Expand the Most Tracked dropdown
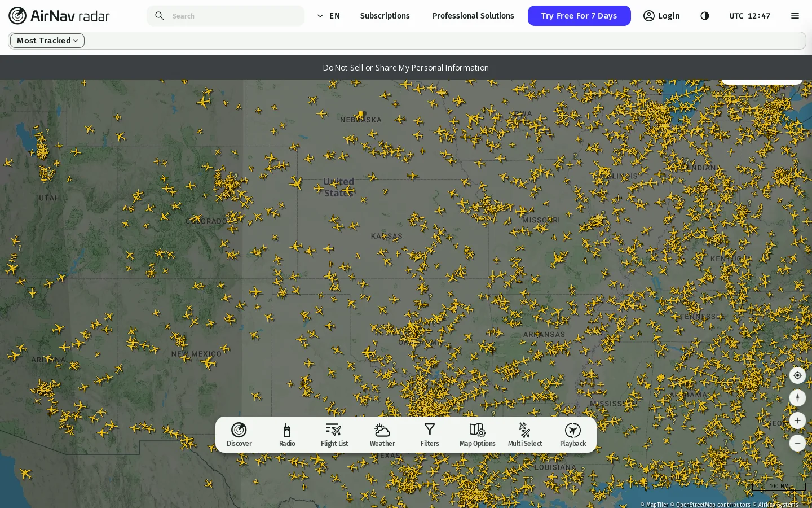This screenshot has height=508, width=812. pyautogui.click(x=47, y=41)
